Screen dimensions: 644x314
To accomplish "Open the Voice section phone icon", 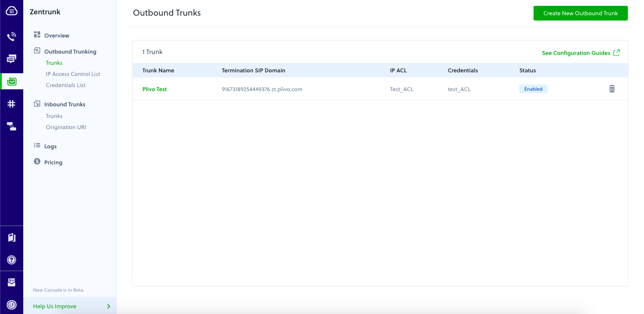I will (x=12, y=36).
